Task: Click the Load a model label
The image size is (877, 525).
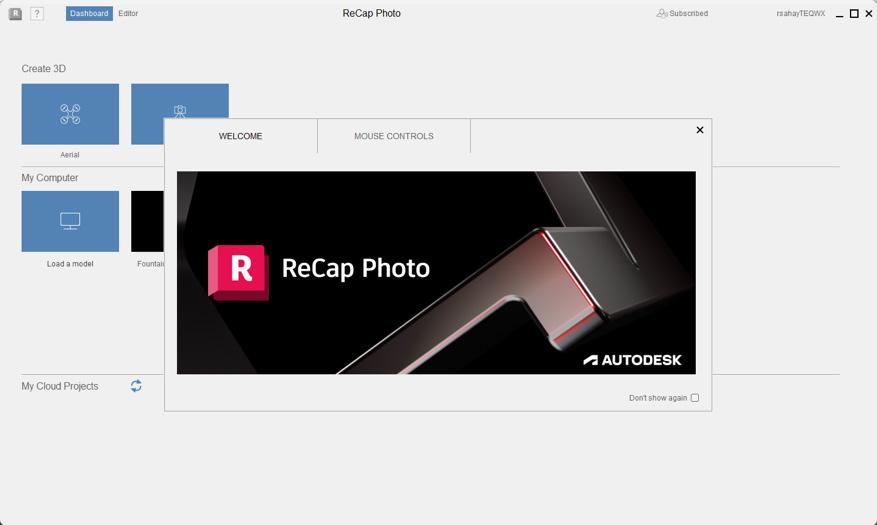Action: click(70, 264)
